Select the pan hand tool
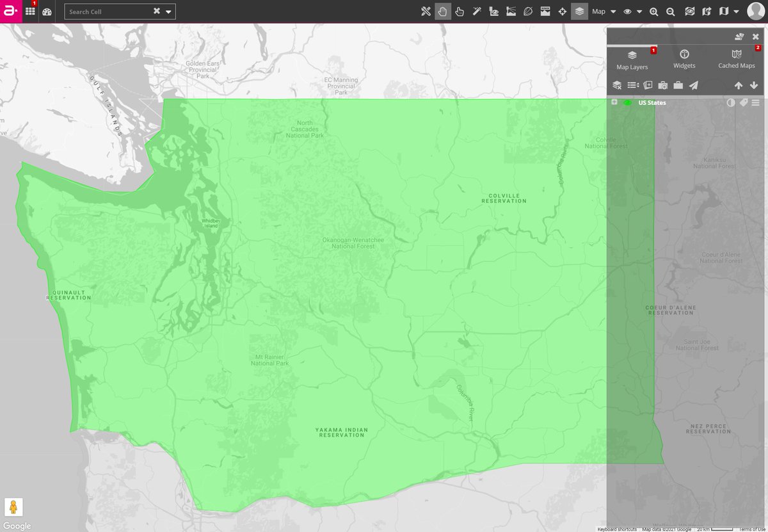768x532 pixels. [x=443, y=12]
